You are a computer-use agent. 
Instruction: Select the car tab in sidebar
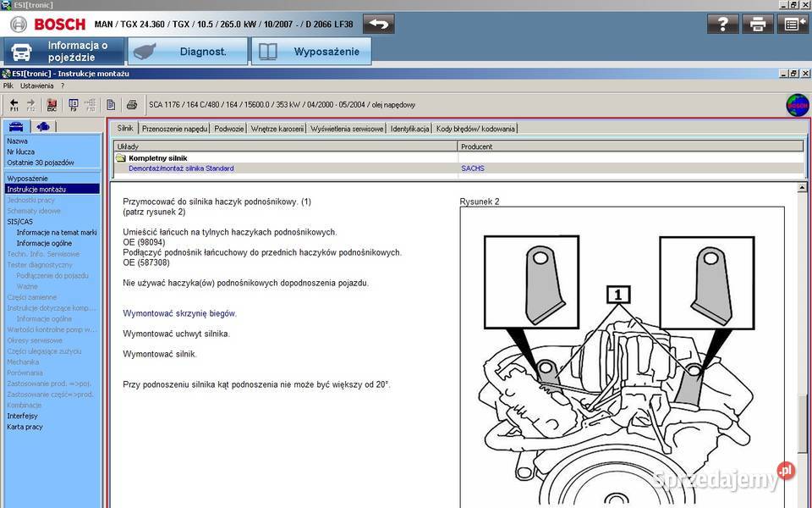tap(16, 126)
